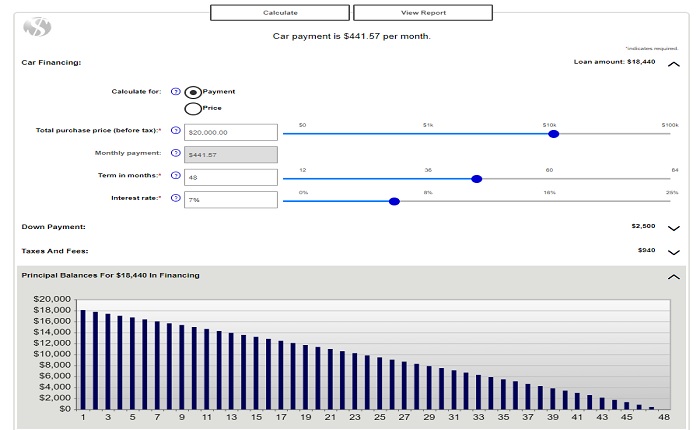The width and height of the screenshot is (700, 430).
Task: Focus the Total purchase price input field
Action: tap(231, 133)
